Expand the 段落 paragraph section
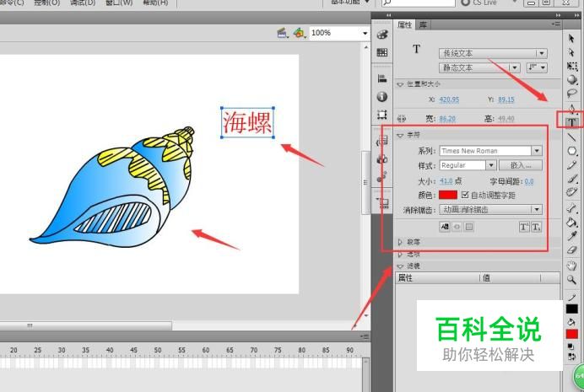 pos(400,242)
